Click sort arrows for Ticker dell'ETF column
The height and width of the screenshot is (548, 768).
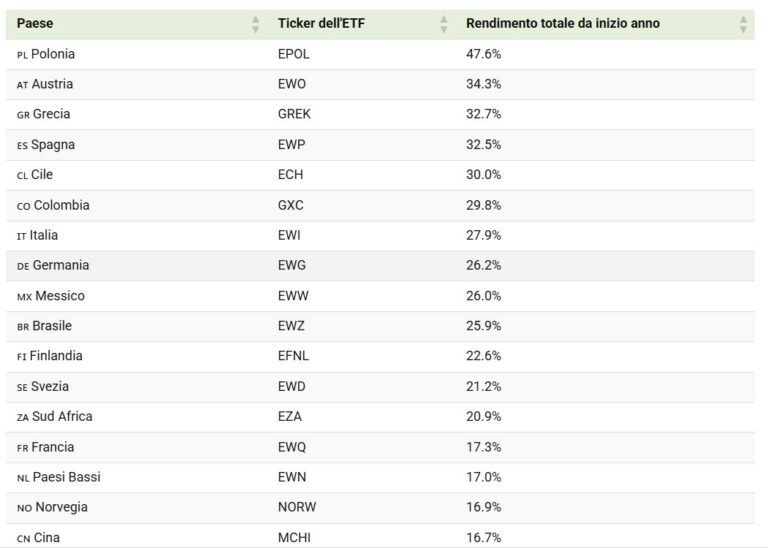point(443,24)
